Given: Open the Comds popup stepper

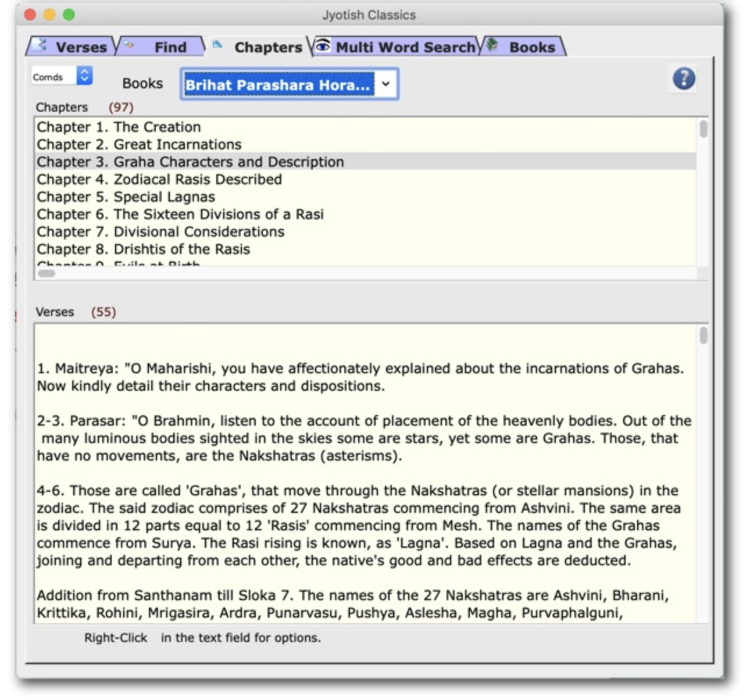Looking at the screenshot, I should click(84, 76).
